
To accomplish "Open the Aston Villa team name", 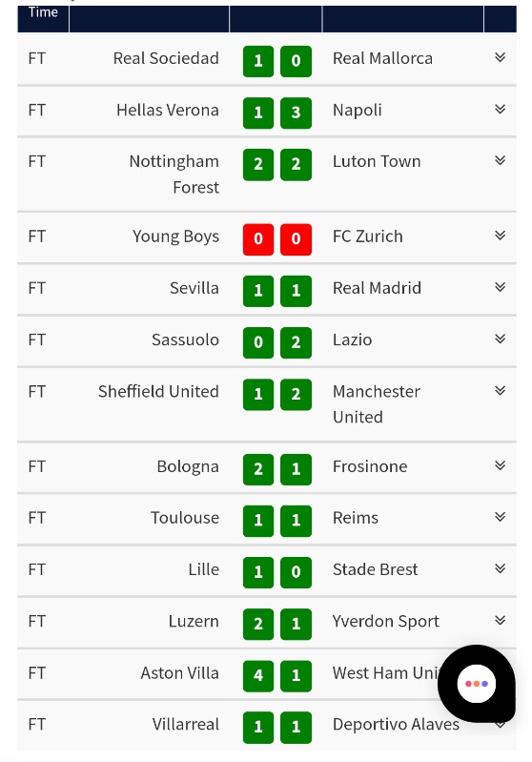I will point(180,673).
